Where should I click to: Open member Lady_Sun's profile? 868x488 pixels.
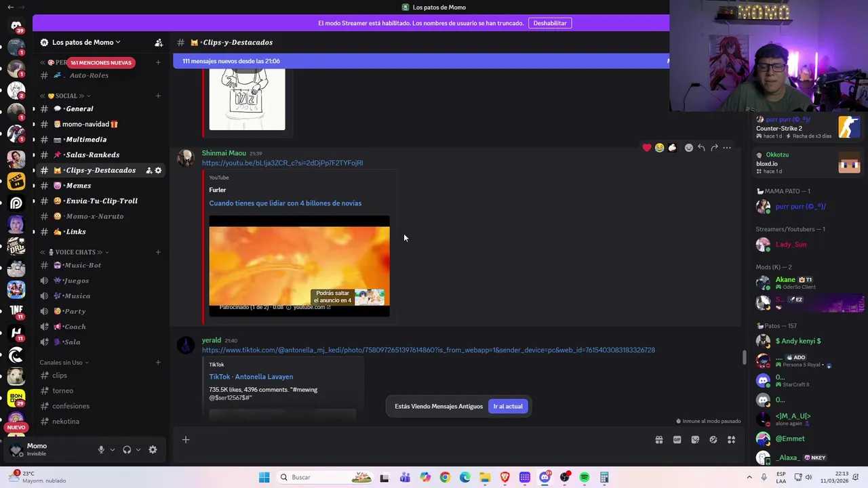(791, 244)
